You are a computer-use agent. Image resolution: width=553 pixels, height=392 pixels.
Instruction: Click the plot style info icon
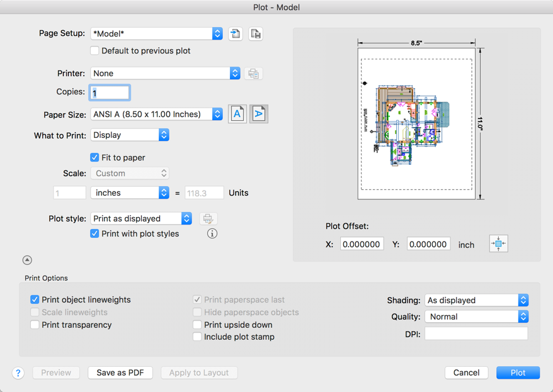coord(212,233)
